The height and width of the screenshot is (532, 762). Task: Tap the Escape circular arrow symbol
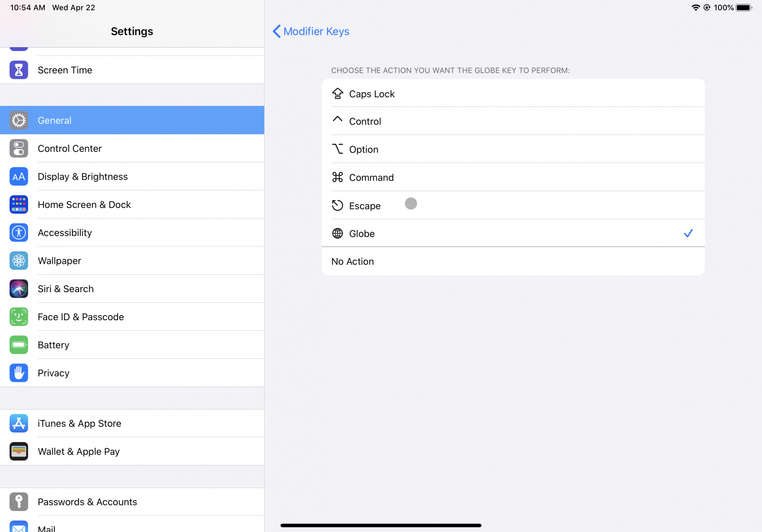(x=338, y=205)
